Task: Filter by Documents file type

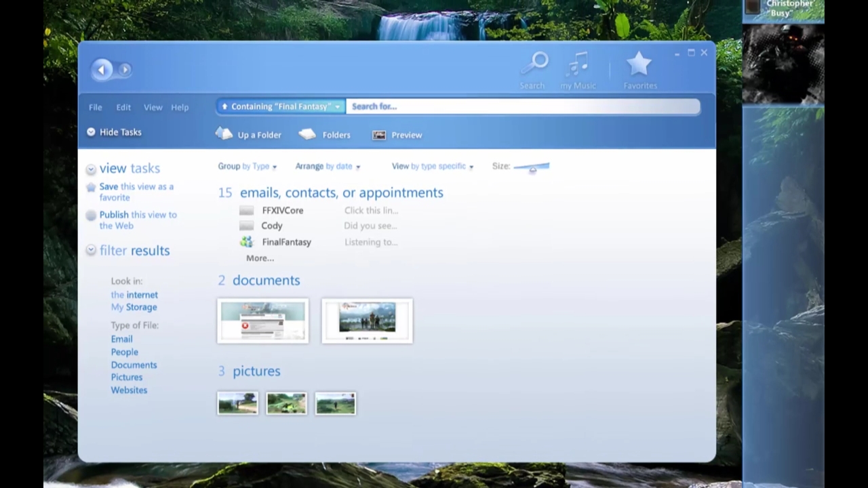Action: pos(134,365)
